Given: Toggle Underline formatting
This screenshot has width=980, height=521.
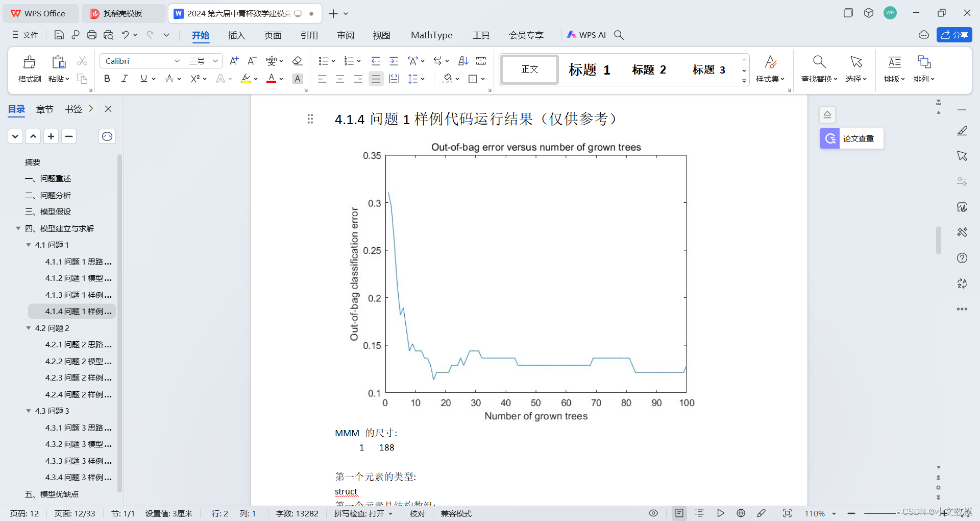Looking at the screenshot, I should [143, 79].
